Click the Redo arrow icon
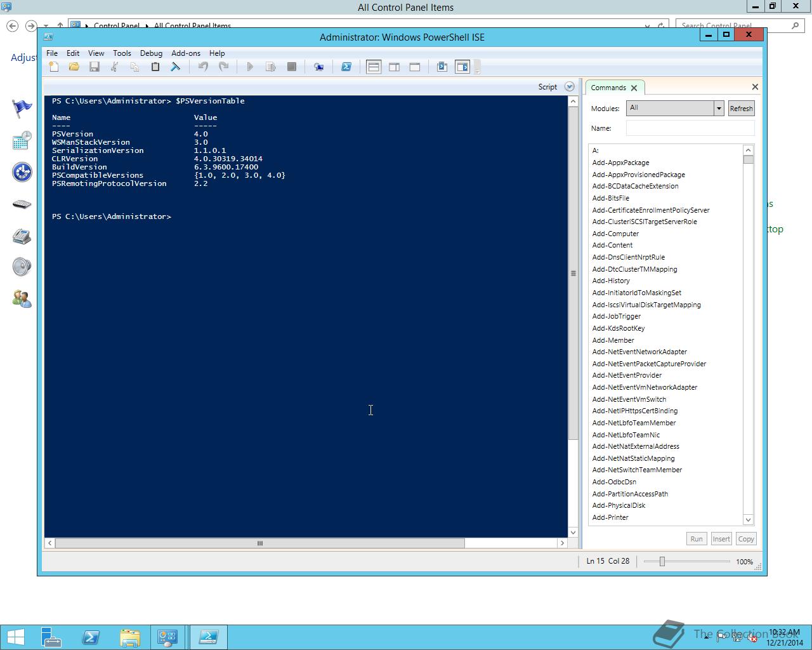The image size is (812, 650). click(x=223, y=67)
